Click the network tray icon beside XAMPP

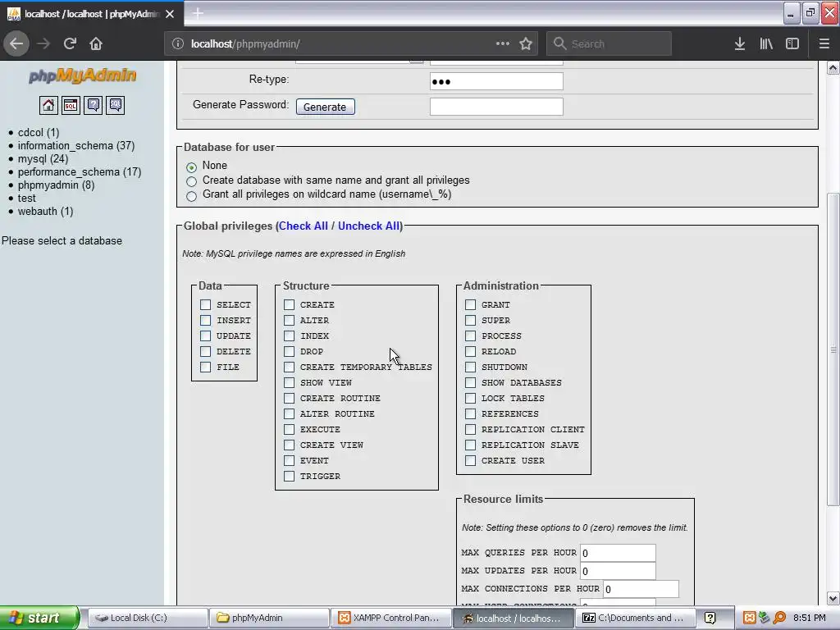(765, 618)
